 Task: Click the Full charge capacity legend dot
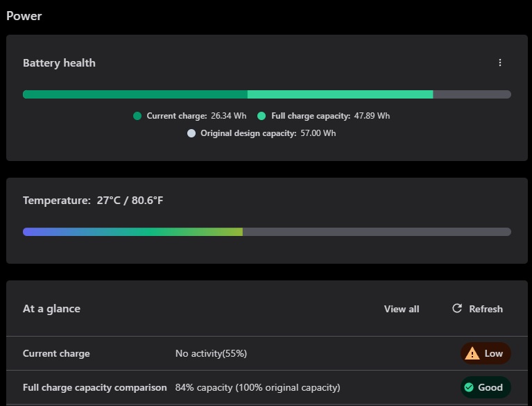[x=261, y=116]
